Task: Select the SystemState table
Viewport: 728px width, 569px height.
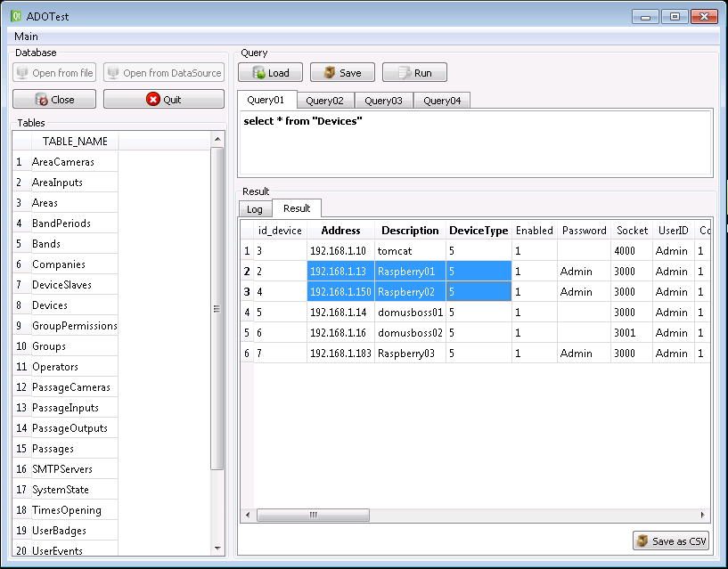Action: coord(74,489)
